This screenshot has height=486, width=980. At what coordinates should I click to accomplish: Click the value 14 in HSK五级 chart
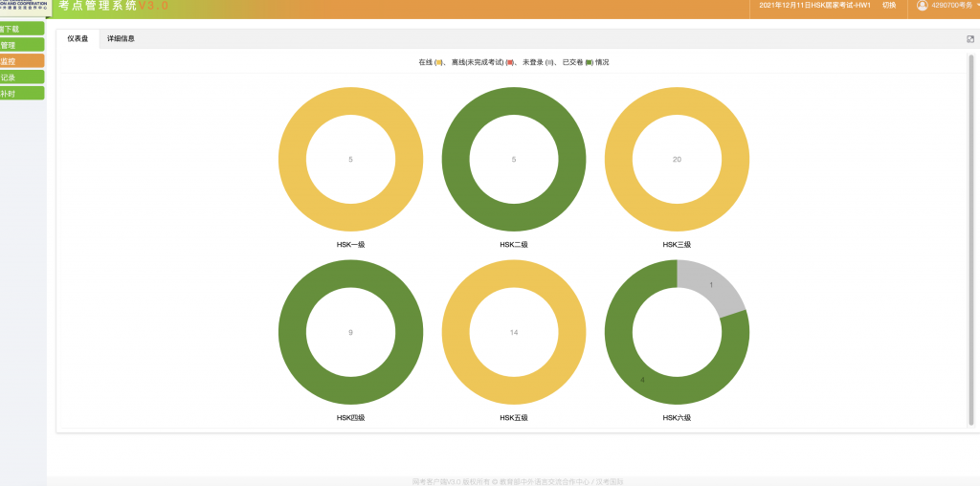(x=514, y=332)
